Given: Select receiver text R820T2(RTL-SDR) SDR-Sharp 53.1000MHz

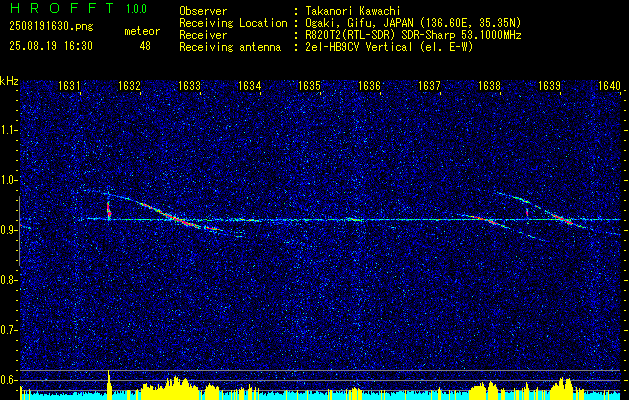Looking at the screenshot, I should coord(413,35).
